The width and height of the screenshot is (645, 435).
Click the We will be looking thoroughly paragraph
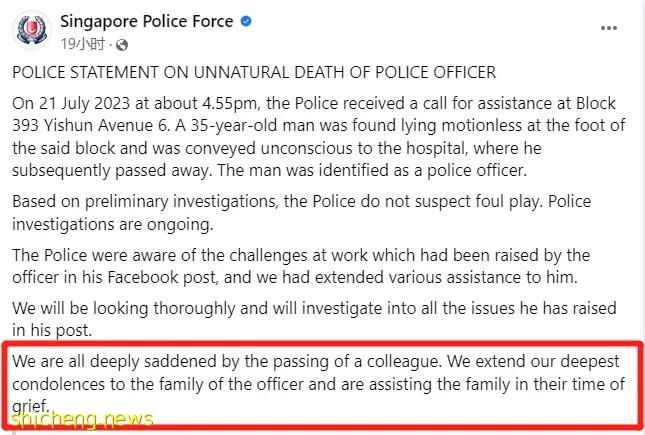pyautogui.click(x=314, y=319)
